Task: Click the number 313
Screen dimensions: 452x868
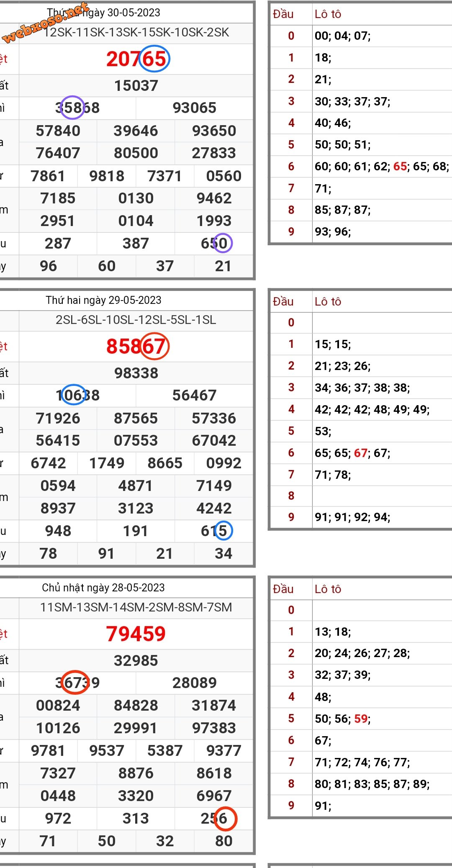Action: point(136,819)
